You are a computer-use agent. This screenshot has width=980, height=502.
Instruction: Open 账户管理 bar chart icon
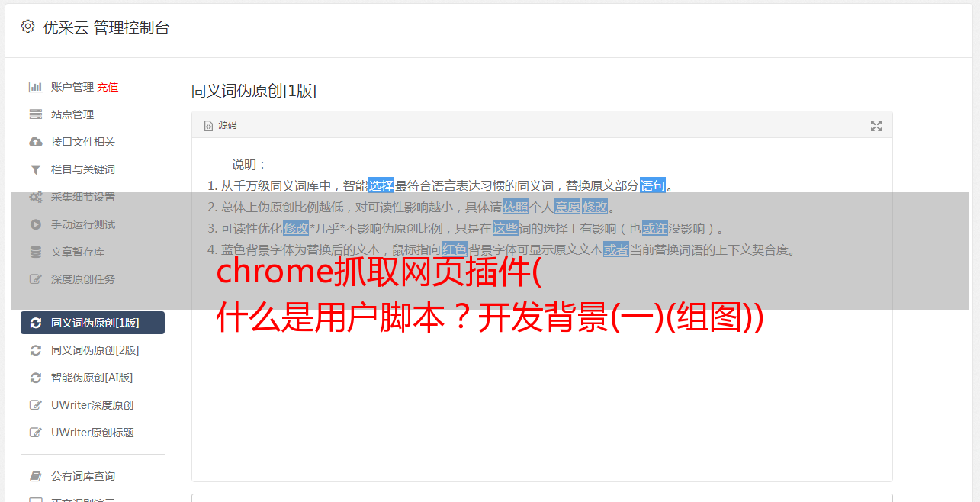35,87
